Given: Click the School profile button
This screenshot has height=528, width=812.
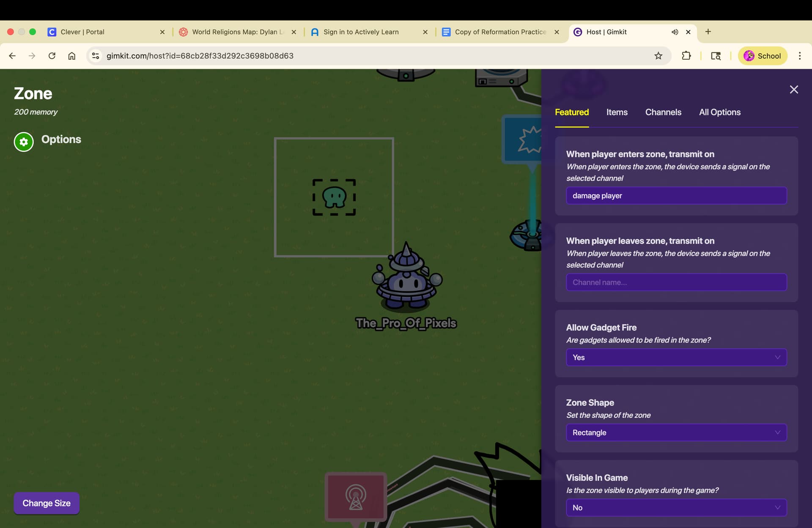Looking at the screenshot, I should tap(762, 56).
